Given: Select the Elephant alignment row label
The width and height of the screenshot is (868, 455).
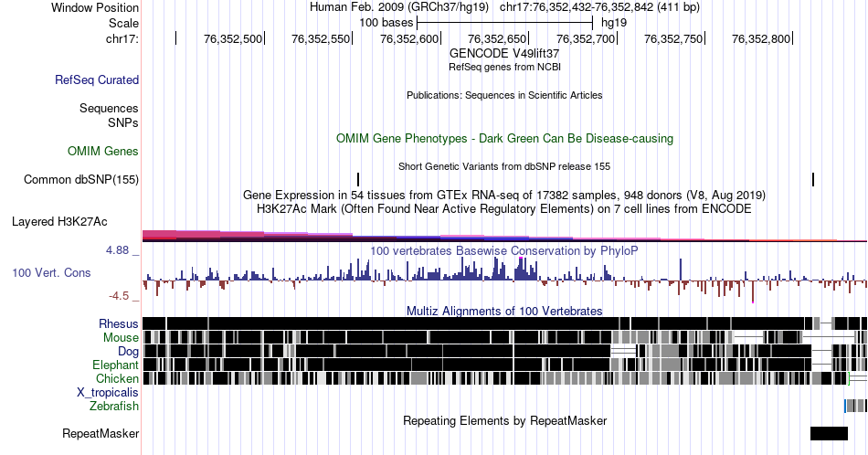Looking at the screenshot, I should click(116, 365).
